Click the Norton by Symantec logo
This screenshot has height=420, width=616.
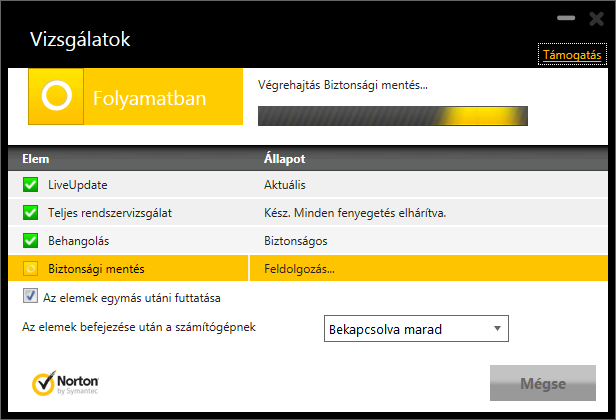click(x=65, y=384)
